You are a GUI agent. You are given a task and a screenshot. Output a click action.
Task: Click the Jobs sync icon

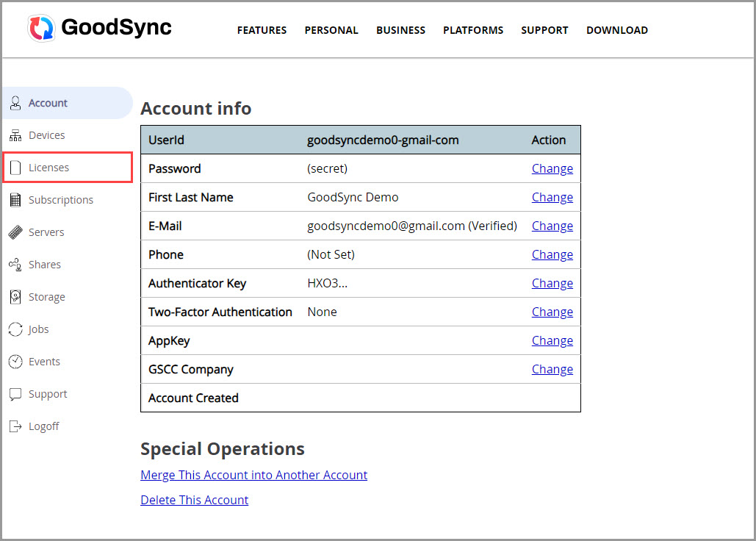pos(15,329)
